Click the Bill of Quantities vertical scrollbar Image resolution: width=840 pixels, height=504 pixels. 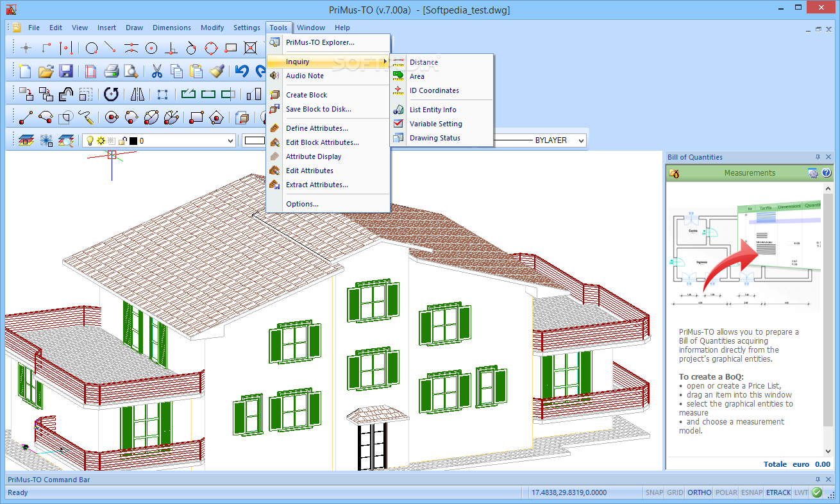[x=827, y=319]
